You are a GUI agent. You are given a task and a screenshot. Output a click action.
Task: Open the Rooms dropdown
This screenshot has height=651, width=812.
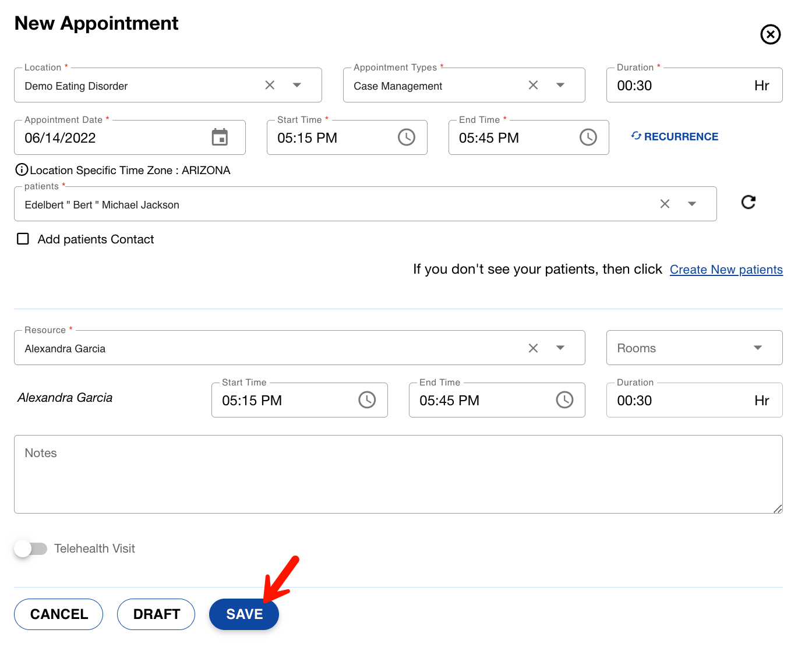[x=757, y=348]
